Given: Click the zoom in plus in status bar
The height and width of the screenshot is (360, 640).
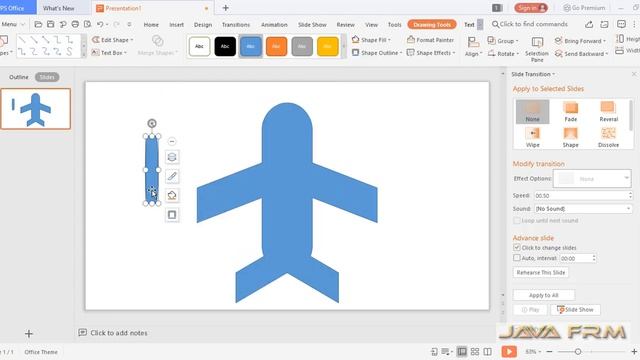Looking at the screenshot, I should tap(634, 351).
